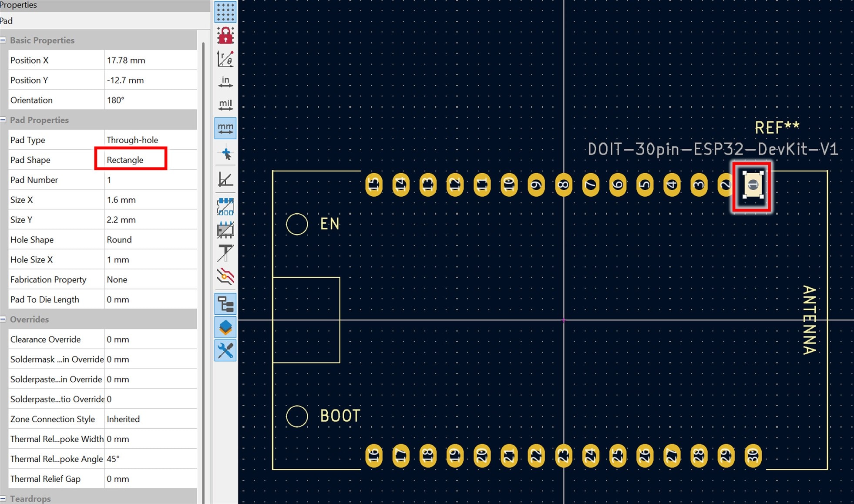Toggle text outline mode icon
This screenshot has width=854, height=504.
click(x=225, y=253)
